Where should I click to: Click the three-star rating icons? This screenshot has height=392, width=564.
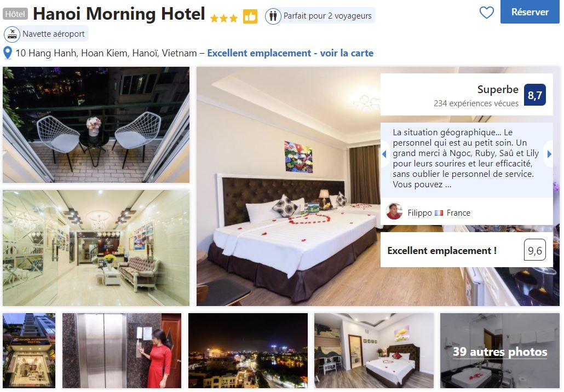224,18
